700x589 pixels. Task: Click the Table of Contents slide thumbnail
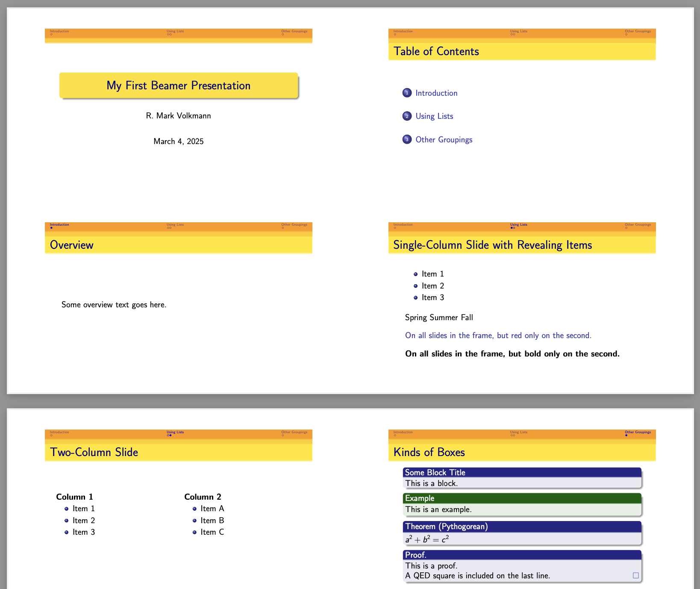point(521,120)
